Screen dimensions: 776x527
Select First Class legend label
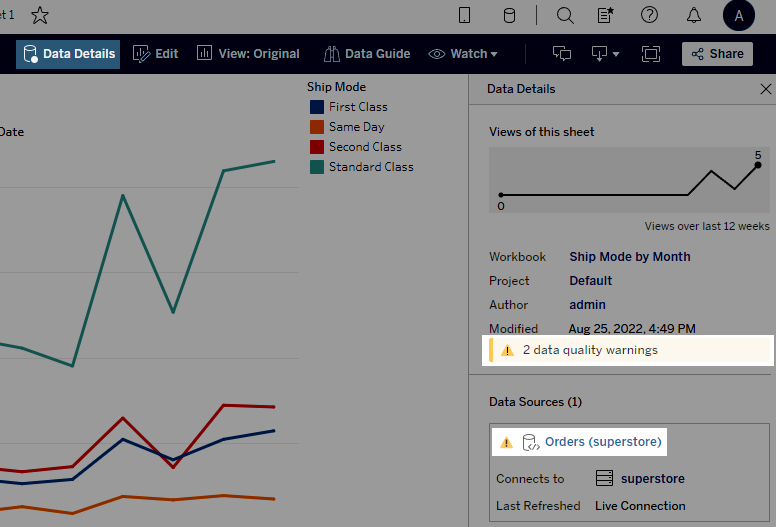pos(358,107)
